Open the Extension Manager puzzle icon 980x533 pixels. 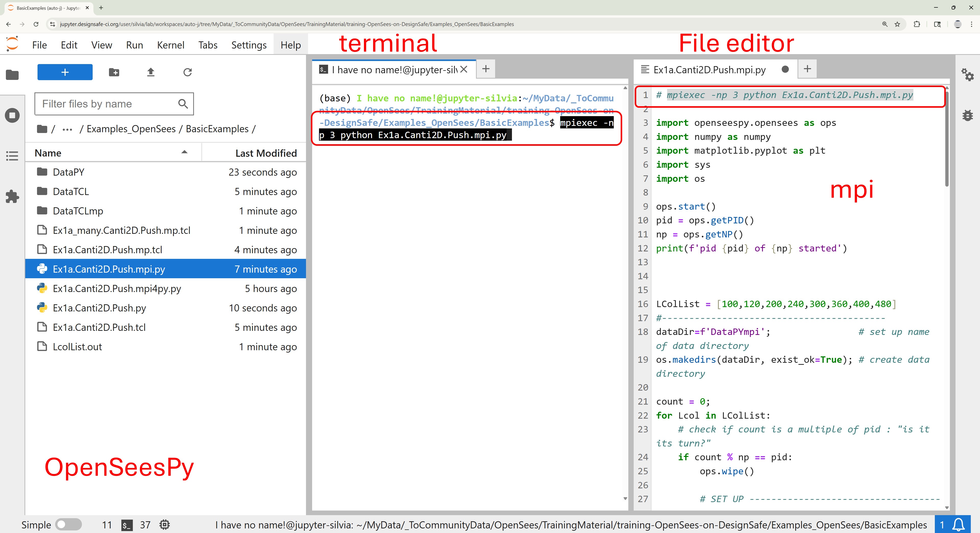coord(12,196)
